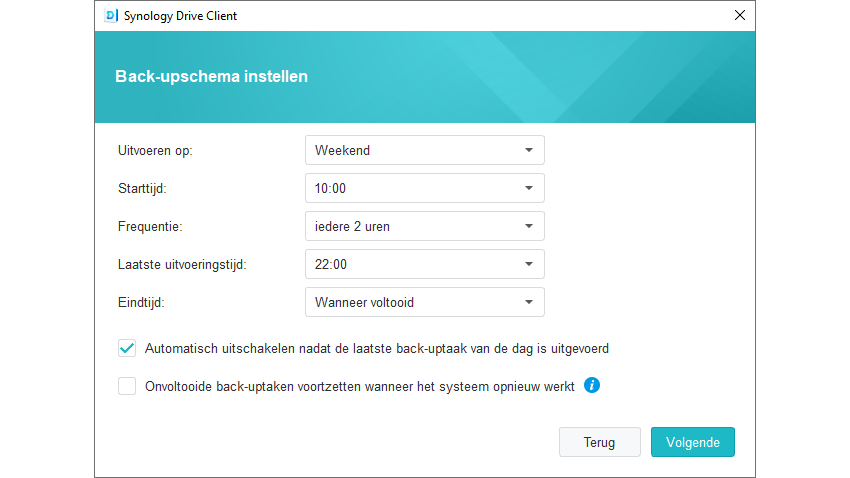Expand the Starttijd 10:00 dropdown
The width and height of the screenshot is (850, 478).
point(424,188)
